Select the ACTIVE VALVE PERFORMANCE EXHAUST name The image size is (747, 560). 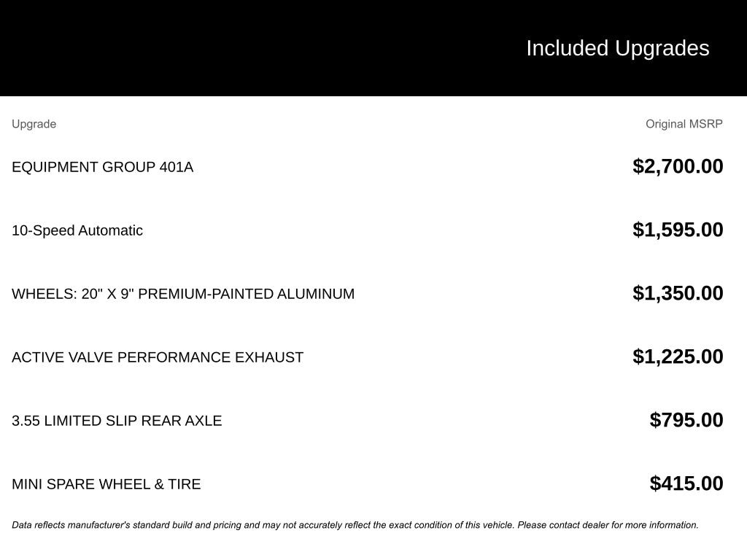[158, 357]
